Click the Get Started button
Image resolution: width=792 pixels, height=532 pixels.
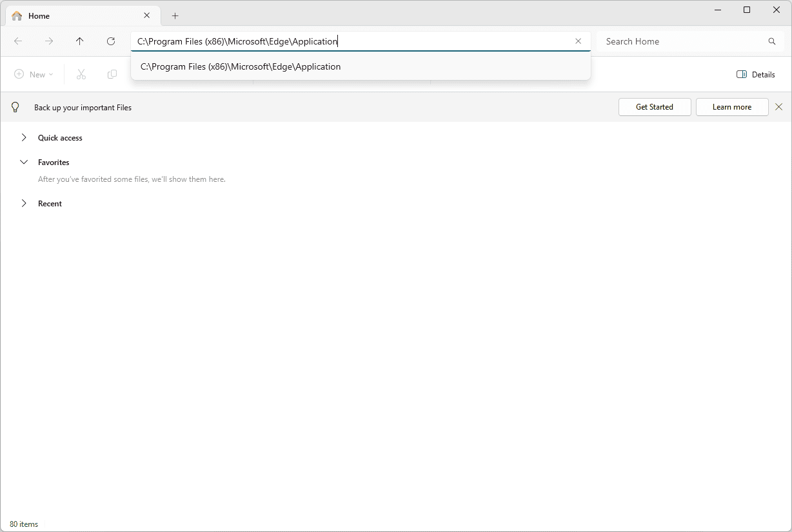tap(654, 107)
